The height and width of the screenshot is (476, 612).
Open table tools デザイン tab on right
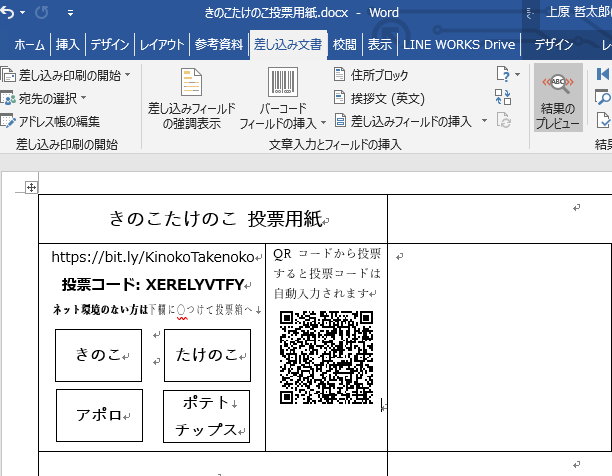click(x=554, y=44)
